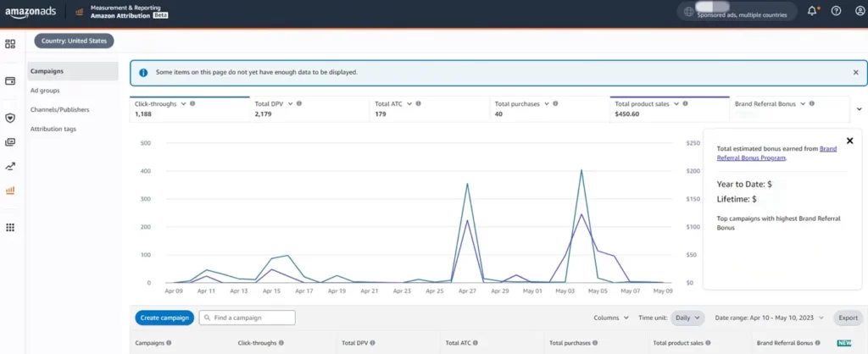This screenshot has height=354, width=868.
Task: Open the brand safety shield icon in sidebar
Action: click(10, 118)
